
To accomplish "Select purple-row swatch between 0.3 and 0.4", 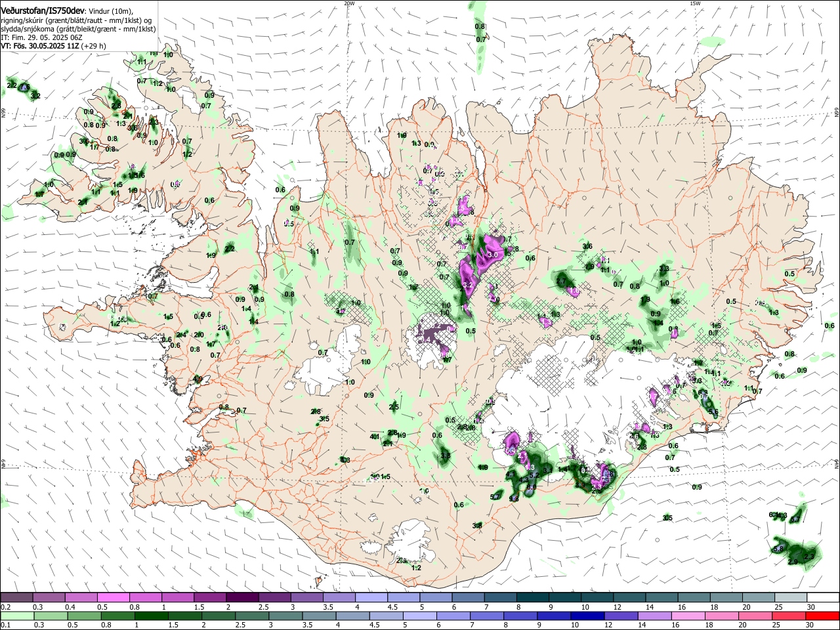I will [x=48, y=598].
